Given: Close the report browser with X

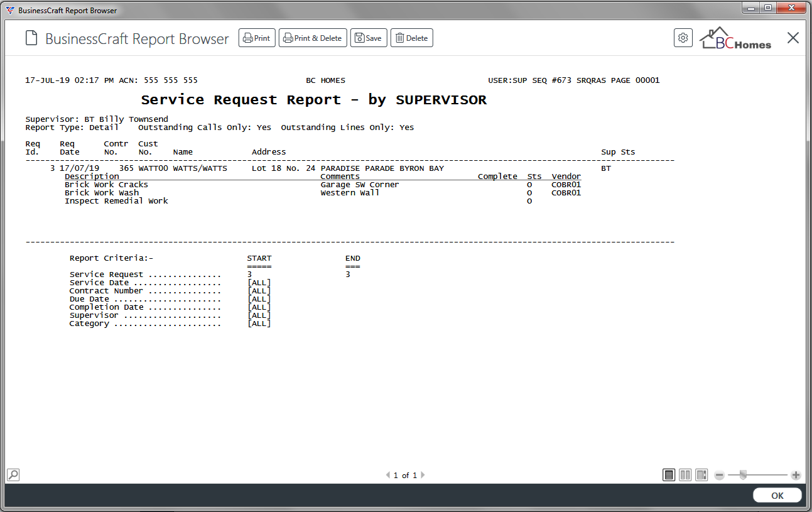Looking at the screenshot, I should click(793, 38).
